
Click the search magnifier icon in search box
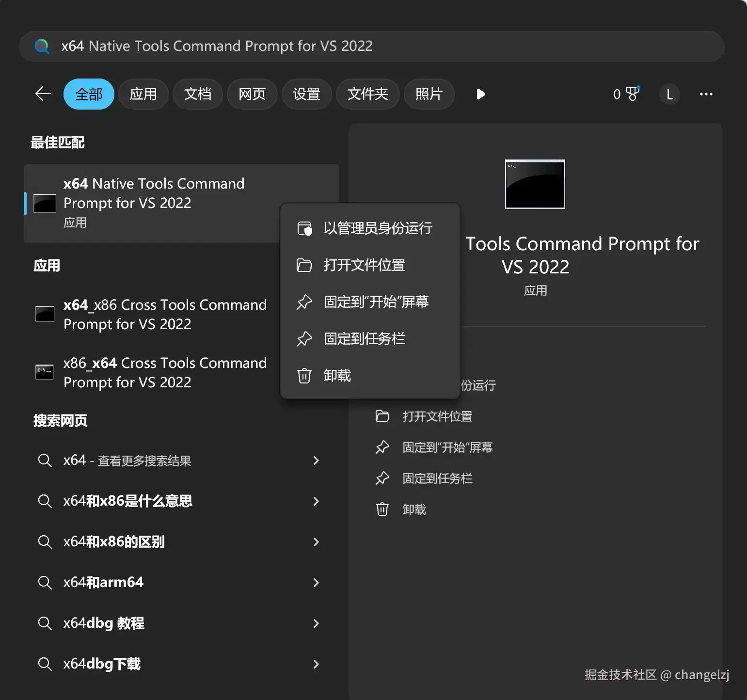[x=42, y=46]
